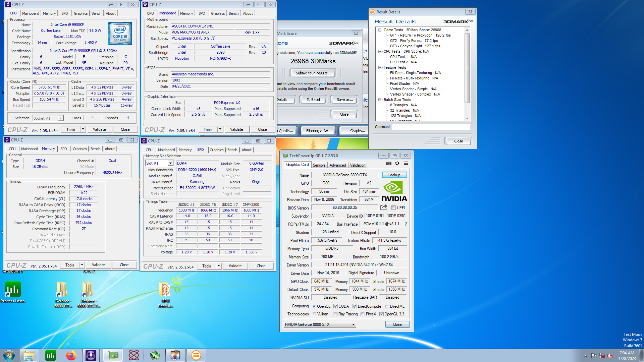Viewport: 644px width, 362px height.
Task: Click the scroll down arrow in Result Details
Action: (x=467, y=118)
